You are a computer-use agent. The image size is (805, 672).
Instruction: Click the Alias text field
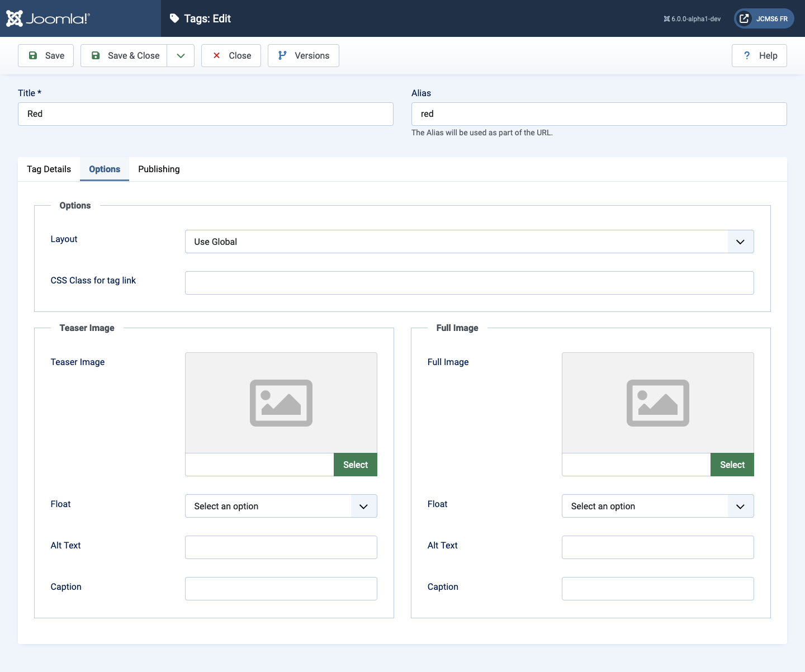click(x=599, y=114)
